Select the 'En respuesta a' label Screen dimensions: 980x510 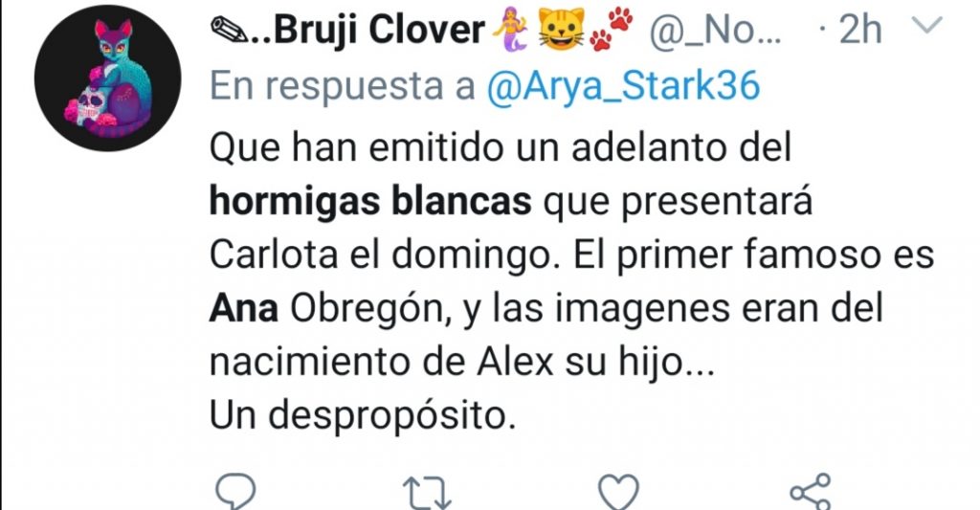click(343, 85)
